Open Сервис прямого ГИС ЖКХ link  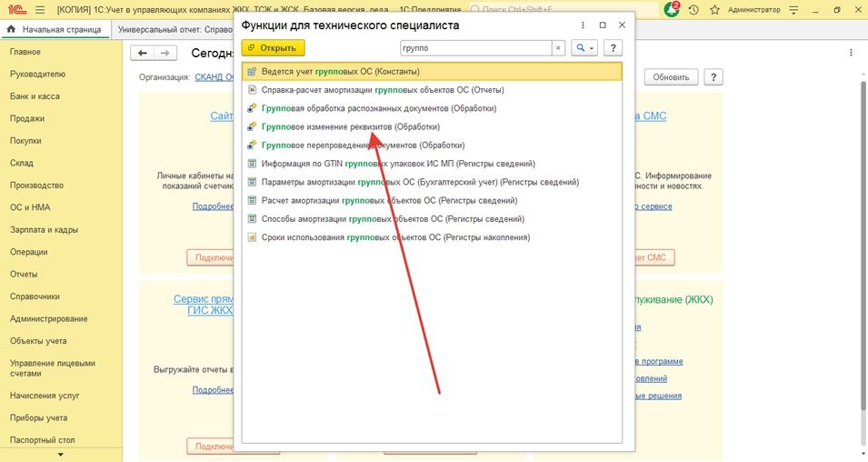pyautogui.click(x=204, y=304)
